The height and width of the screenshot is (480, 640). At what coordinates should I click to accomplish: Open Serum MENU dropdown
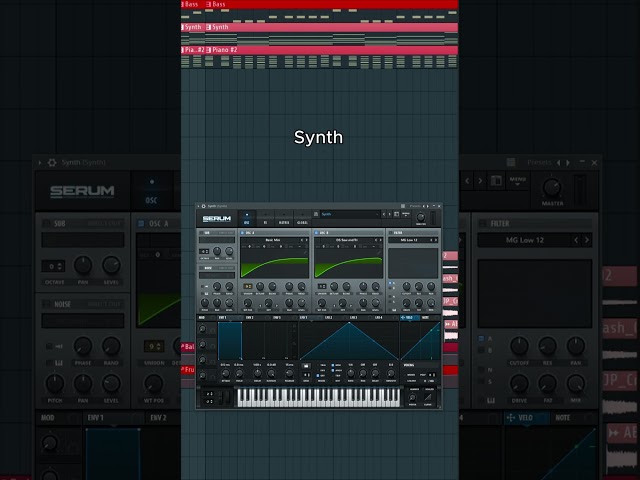pos(406,214)
